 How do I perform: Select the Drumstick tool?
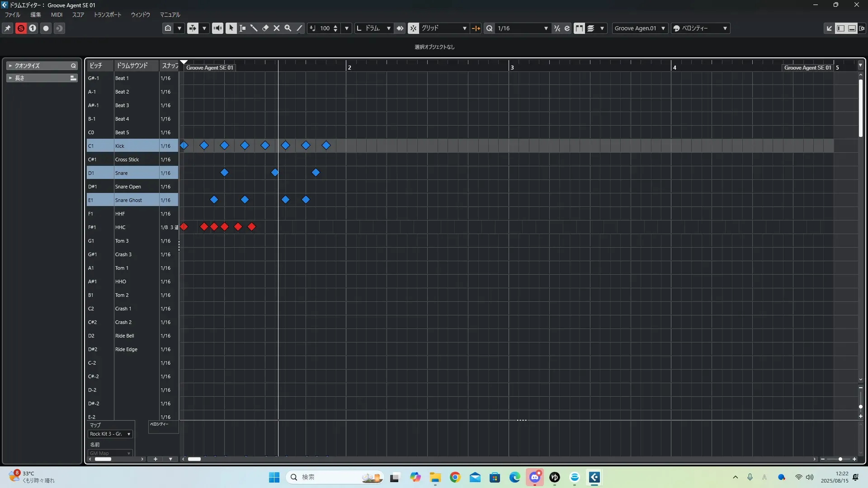tap(254, 28)
